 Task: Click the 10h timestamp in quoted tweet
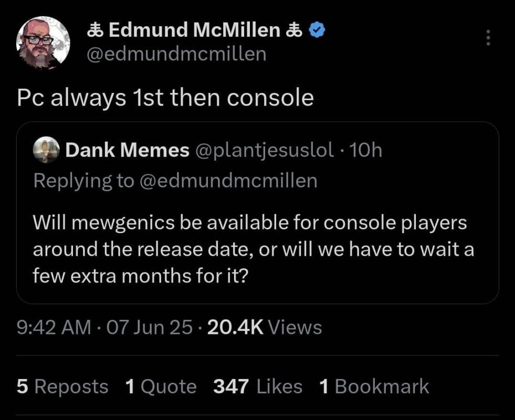tap(366, 151)
